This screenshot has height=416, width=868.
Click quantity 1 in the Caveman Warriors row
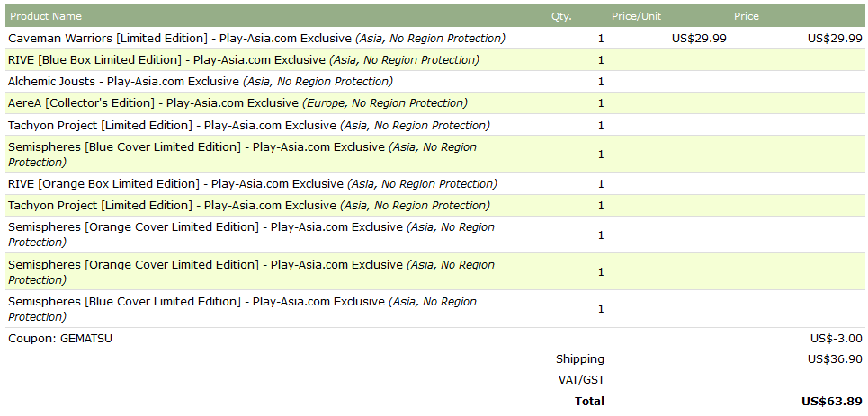601,38
